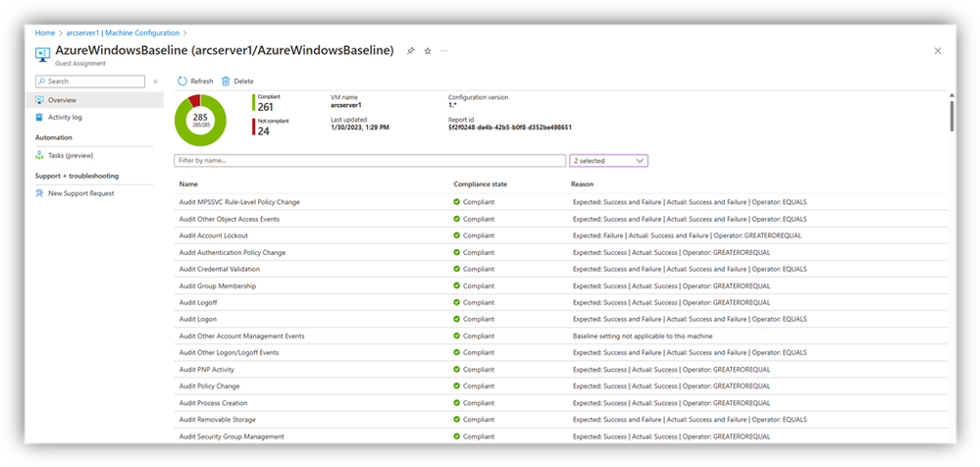Sort by the Name column header
This screenshot has height=467, width=980.
(187, 184)
